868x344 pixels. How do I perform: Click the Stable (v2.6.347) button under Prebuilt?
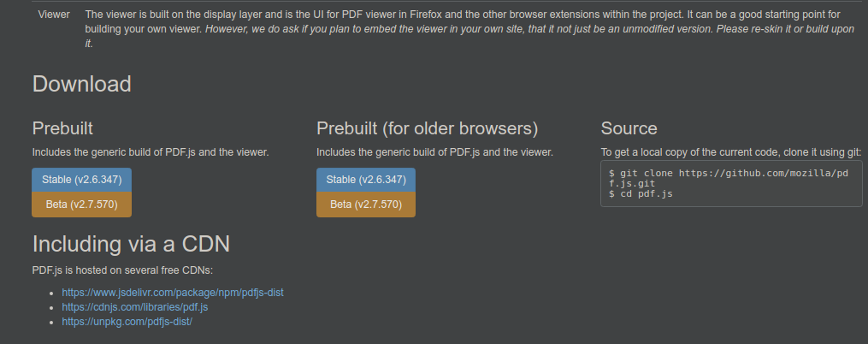[81, 180]
